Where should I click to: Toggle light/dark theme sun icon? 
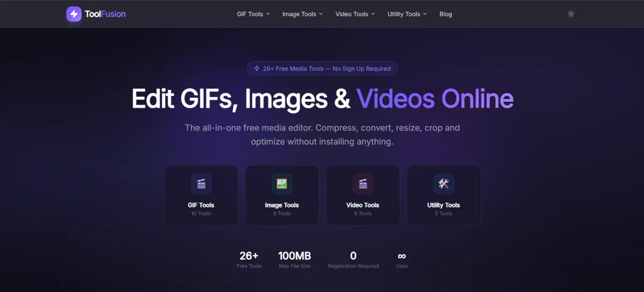571,14
